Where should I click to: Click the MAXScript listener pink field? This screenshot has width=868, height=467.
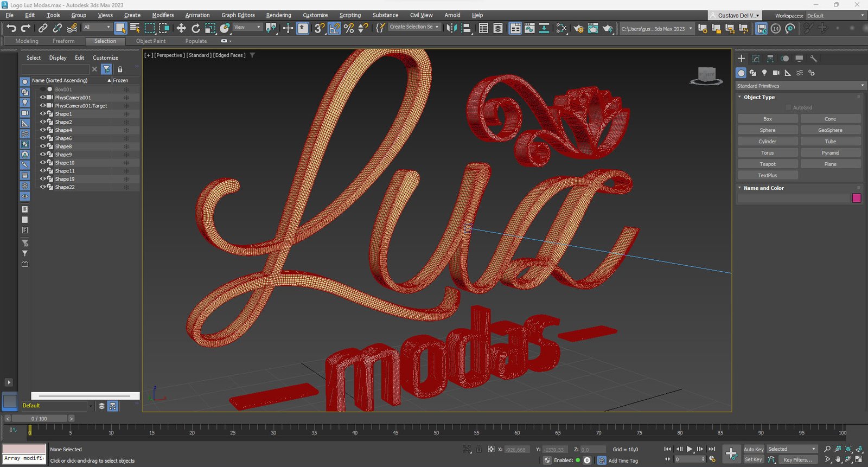(x=24, y=449)
